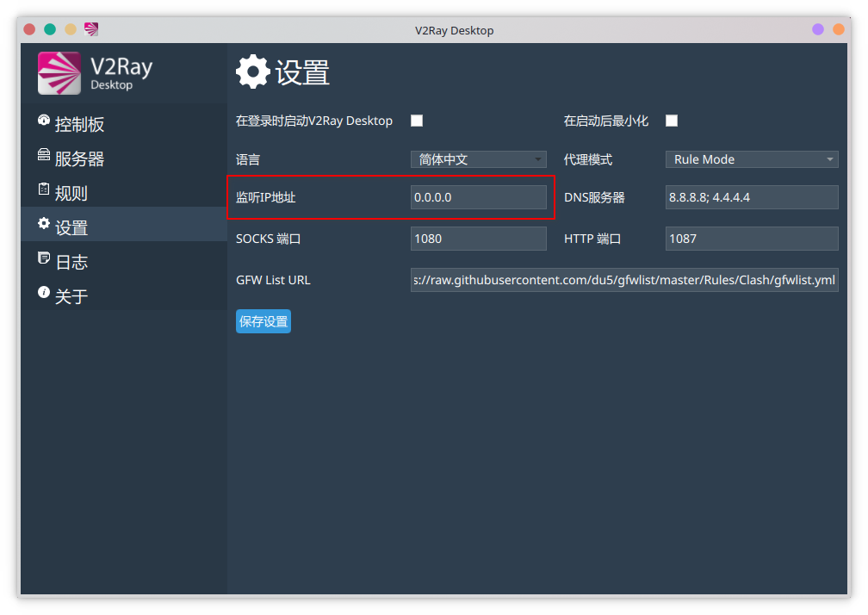Click the info icon beside 关于
Viewport: 868px width, 615px height.
pos(44,293)
